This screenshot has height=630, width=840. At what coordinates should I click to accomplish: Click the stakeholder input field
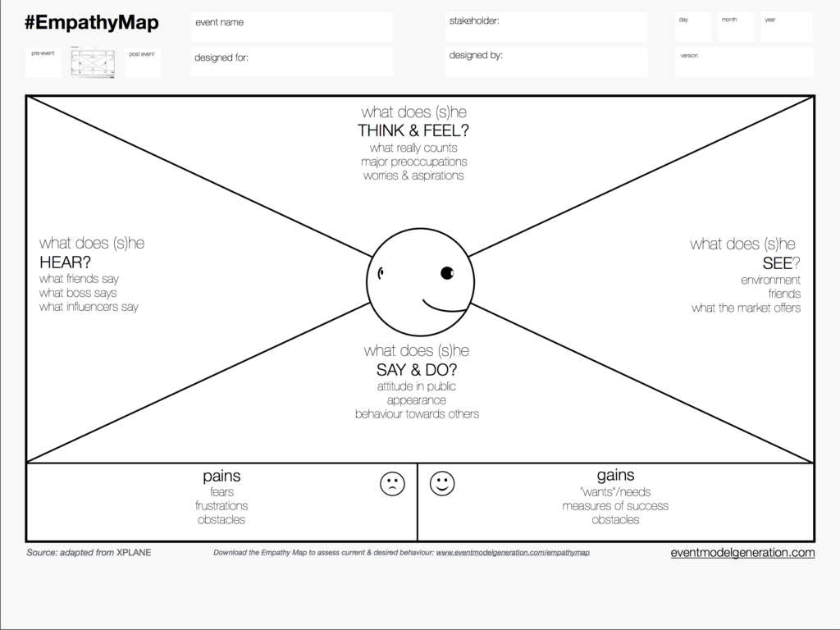(x=546, y=27)
